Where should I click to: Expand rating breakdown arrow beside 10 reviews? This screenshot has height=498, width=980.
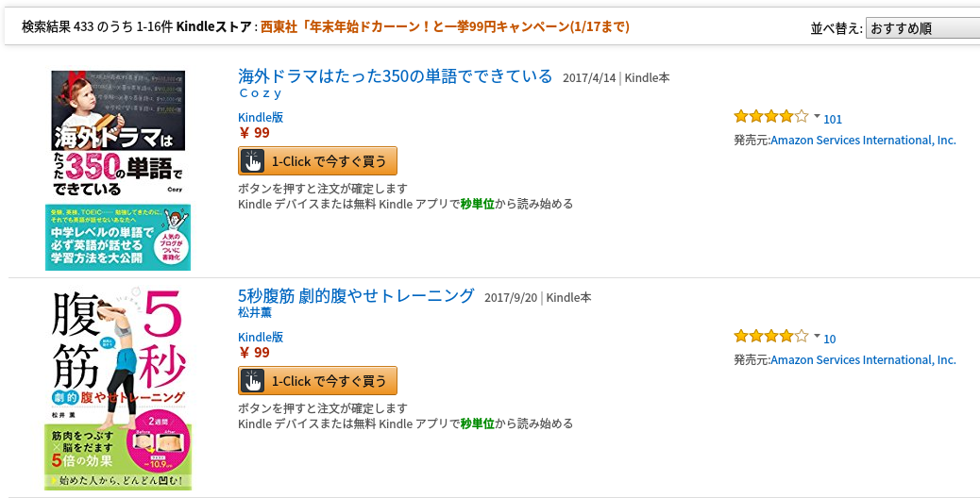pyautogui.click(x=817, y=336)
